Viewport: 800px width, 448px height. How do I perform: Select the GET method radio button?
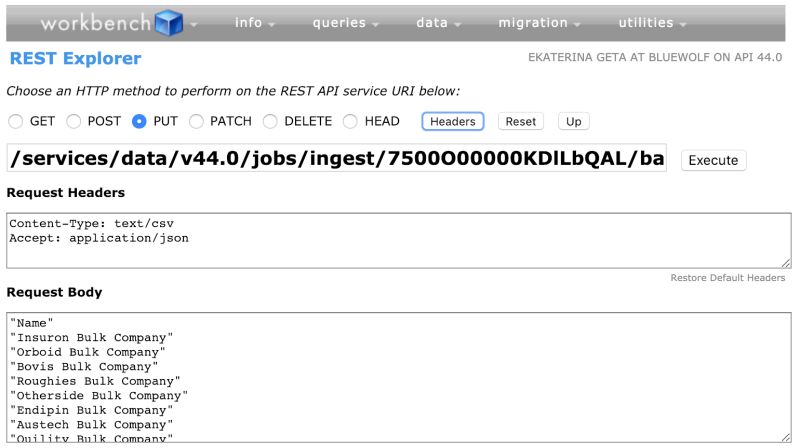pos(16,121)
